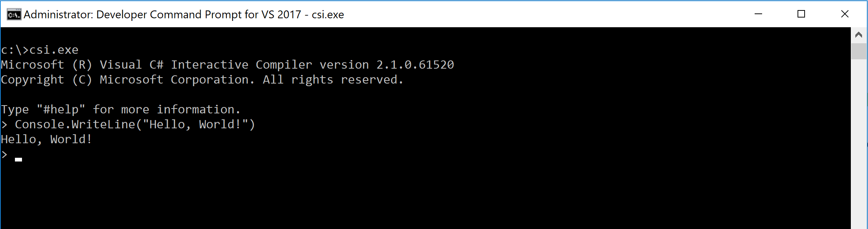Click the last ">" prompt symbol

click(4, 154)
